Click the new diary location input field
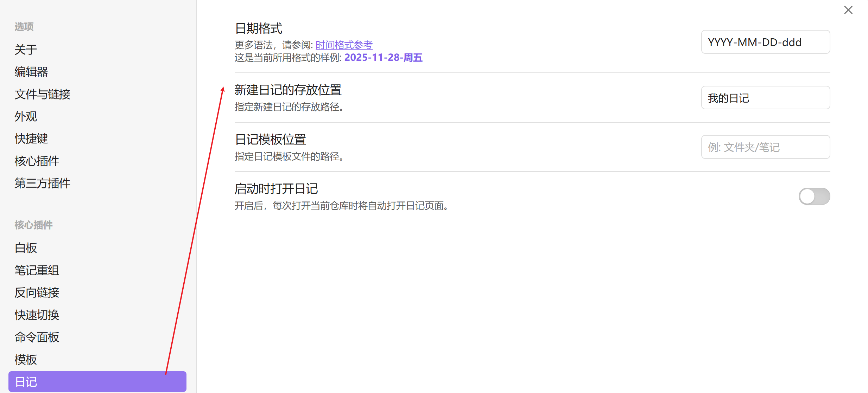Image resolution: width=868 pixels, height=393 pixels. pos(765,98)
